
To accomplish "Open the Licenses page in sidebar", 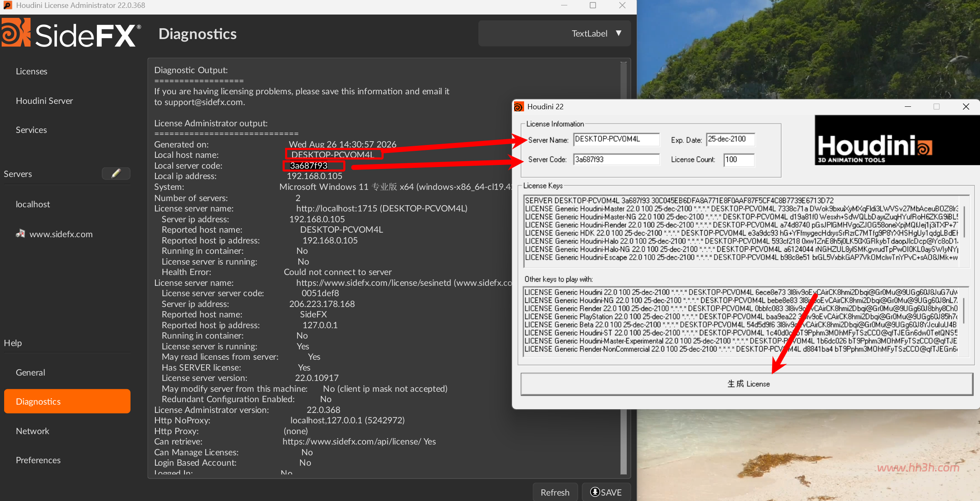I will click(x=32, y=71).
